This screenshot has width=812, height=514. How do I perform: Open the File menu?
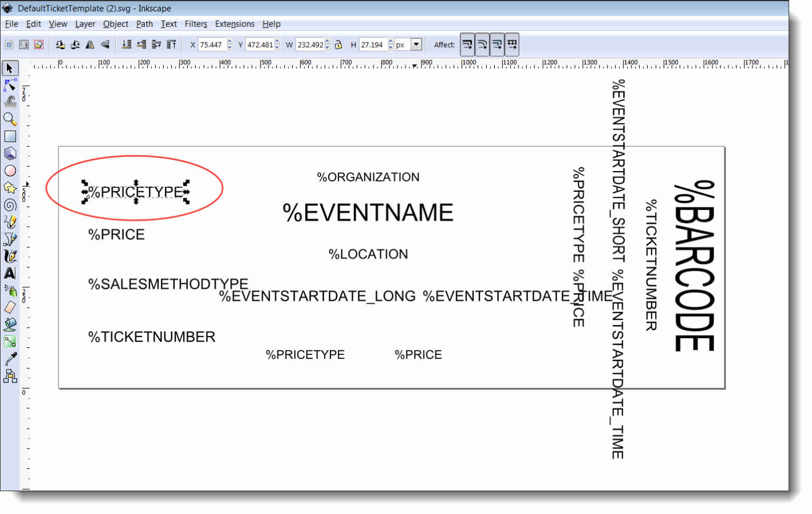pos(11,24)
